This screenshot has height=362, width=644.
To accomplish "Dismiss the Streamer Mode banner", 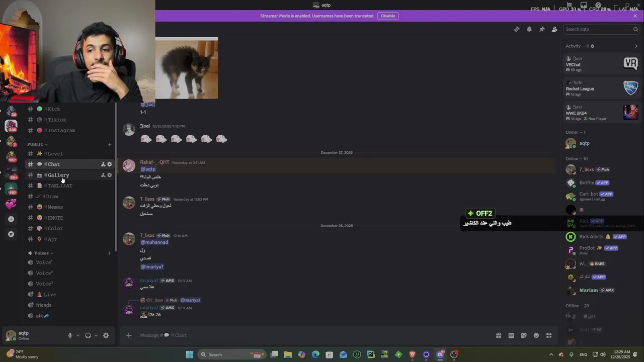I will (635, 16).
